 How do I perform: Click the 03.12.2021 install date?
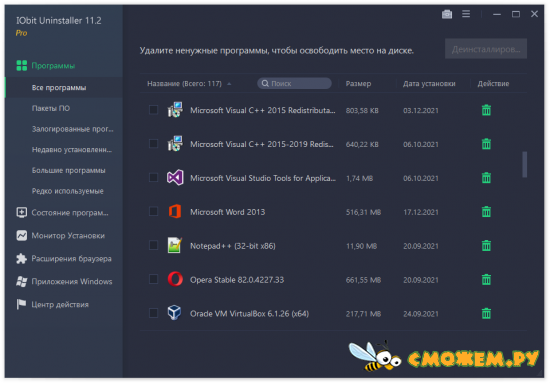[x=421, y=110]
